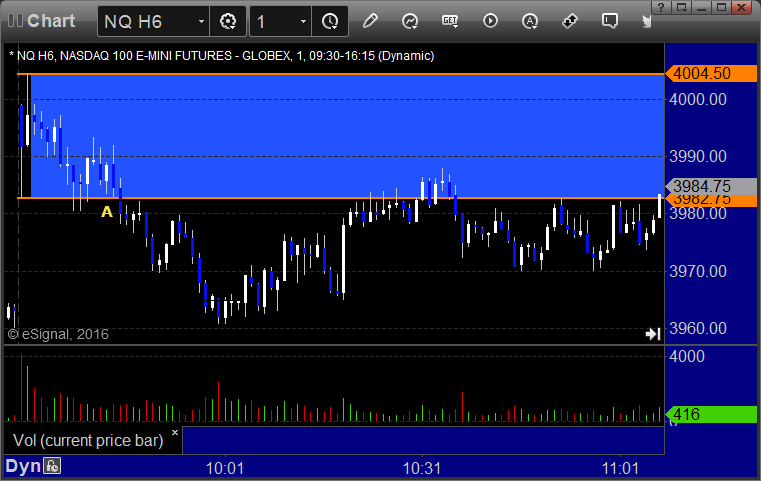Click the 3970.00 price axis label
Screen dimensions: 761x481
(698, 271)
